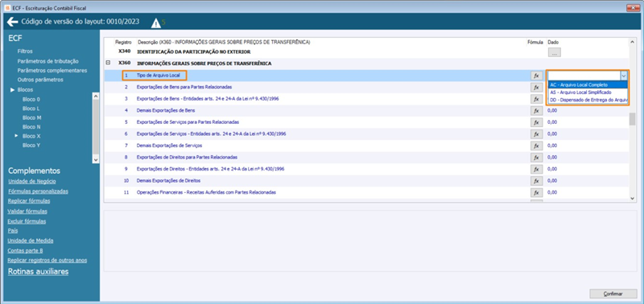Open Replicar registros de outros anos link
Viewport: 644px width, 304px height.
[x=47, y=260]
